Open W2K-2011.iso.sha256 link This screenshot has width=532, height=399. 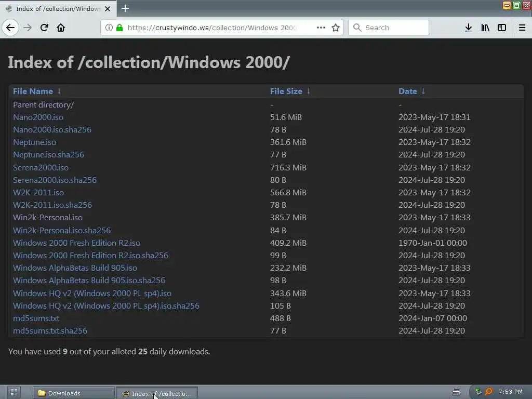coord(52,205)
